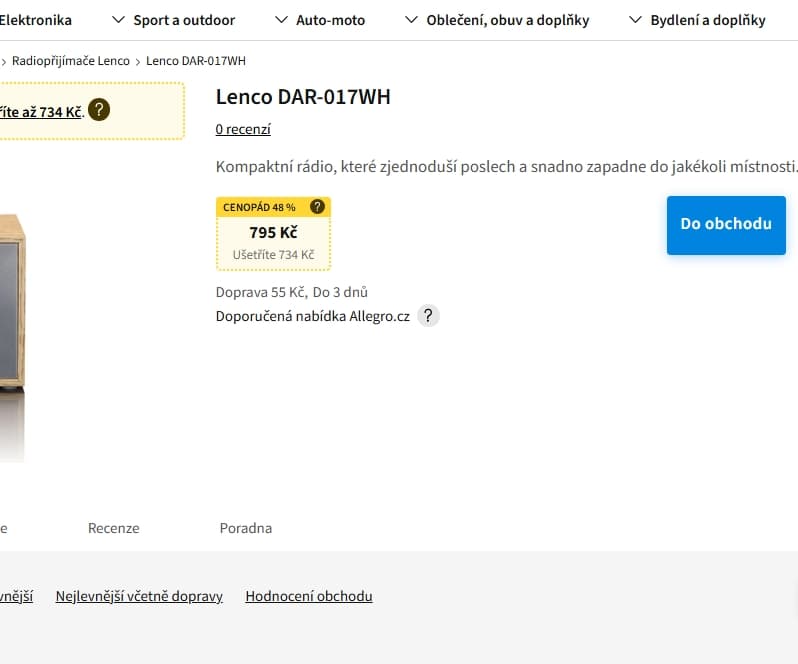Open the 0 recenzí link

[243, 129]
